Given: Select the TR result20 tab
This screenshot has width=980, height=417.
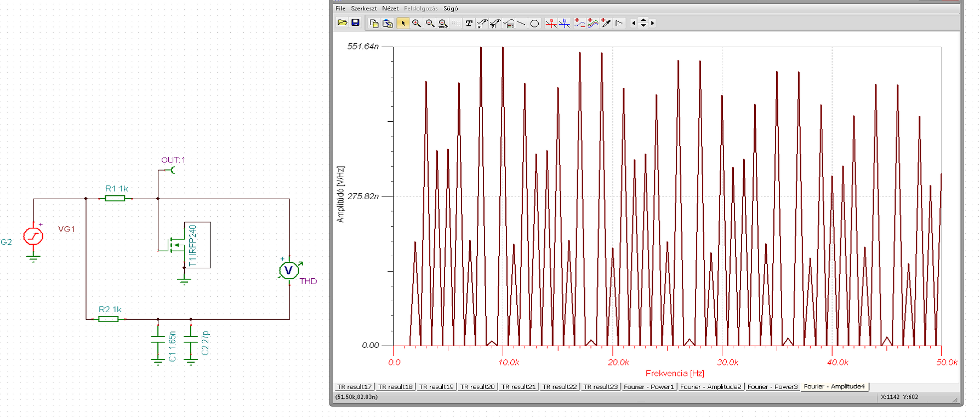Looking at the screenshot, I should [x=477, y=387].
